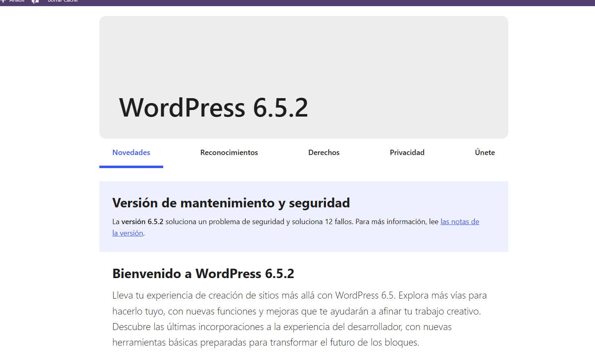The height and width of the screenshot is (364, 595).
Task: Click the paragraph starting 'Lleva tu experiencia'
Action: (x=300, y=319)
